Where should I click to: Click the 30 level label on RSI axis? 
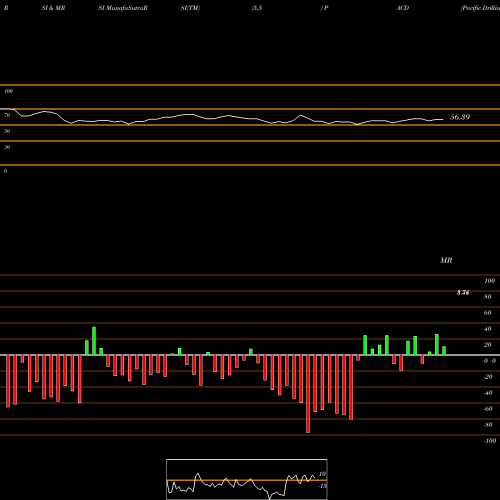click(x=7, y=147)
